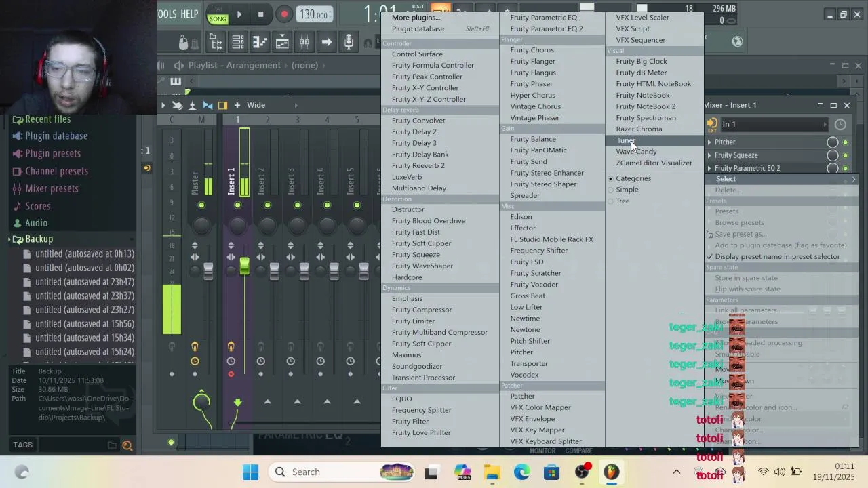Image resolution: width=868 pixels, height=488 pixels.
Task: Click the Insert 1 volume fader
Action: pyautogui.click(x=244, y=266)
